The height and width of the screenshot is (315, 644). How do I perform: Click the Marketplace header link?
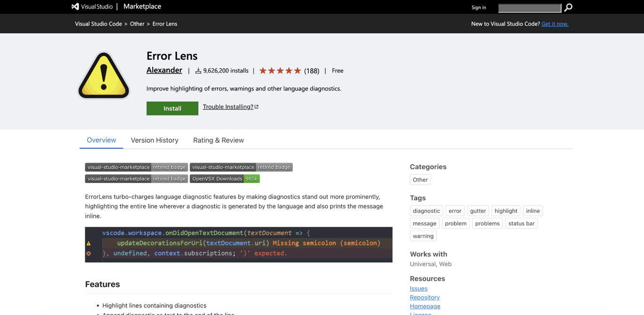click(x=142, y=7)
